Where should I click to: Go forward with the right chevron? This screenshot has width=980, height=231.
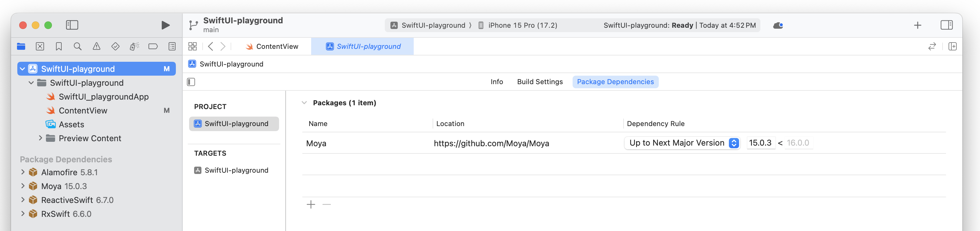coord(223,47)
